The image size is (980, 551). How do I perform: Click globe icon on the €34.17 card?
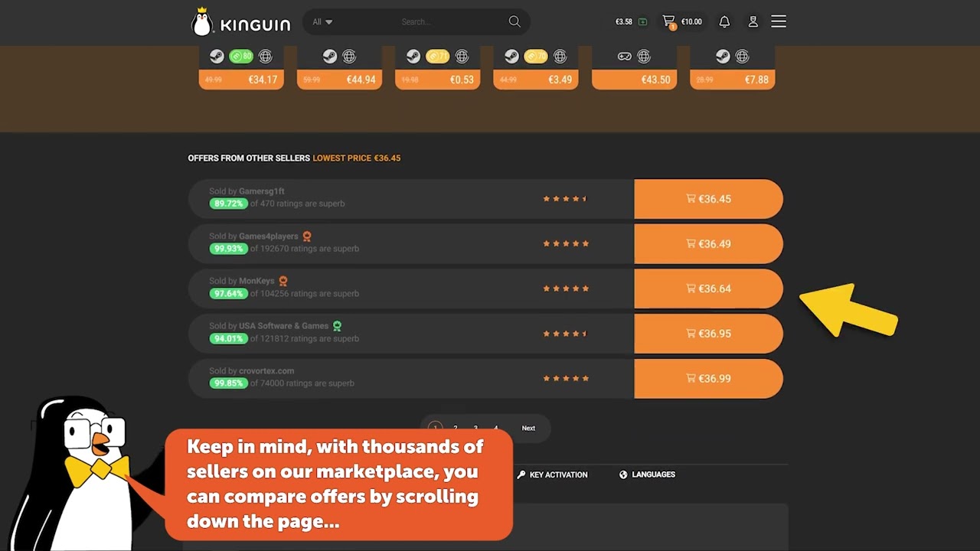pos(265,56)
